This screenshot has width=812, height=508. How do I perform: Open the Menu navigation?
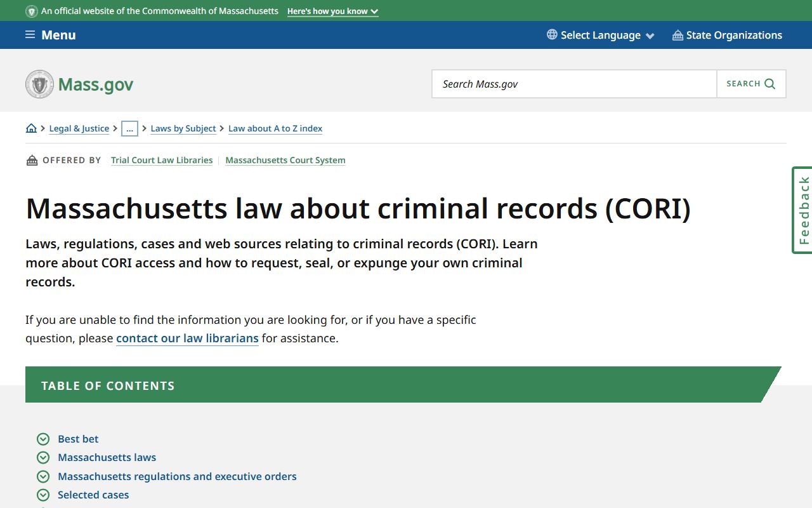(x=51, y=35)
